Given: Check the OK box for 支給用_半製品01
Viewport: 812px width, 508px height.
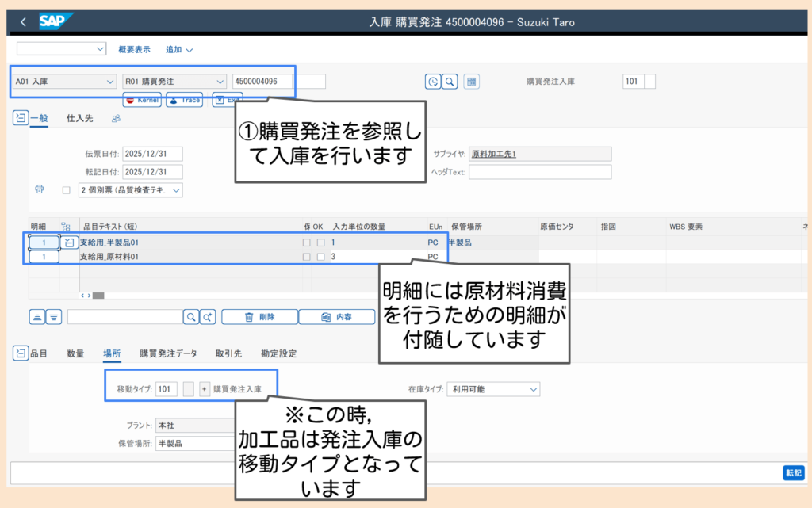Looking at the screenshot, I should 320,243.
